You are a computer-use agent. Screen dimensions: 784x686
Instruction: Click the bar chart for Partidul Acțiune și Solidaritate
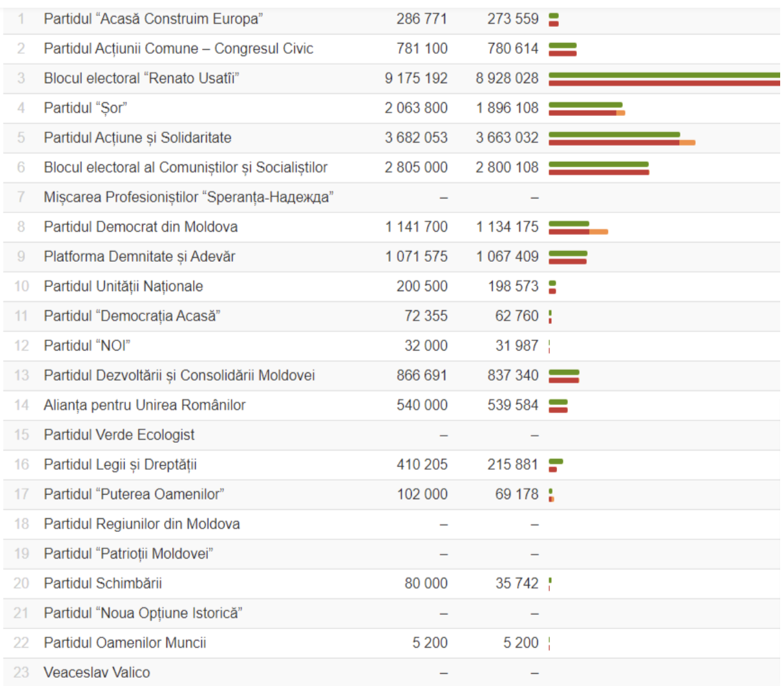(622, 138)
